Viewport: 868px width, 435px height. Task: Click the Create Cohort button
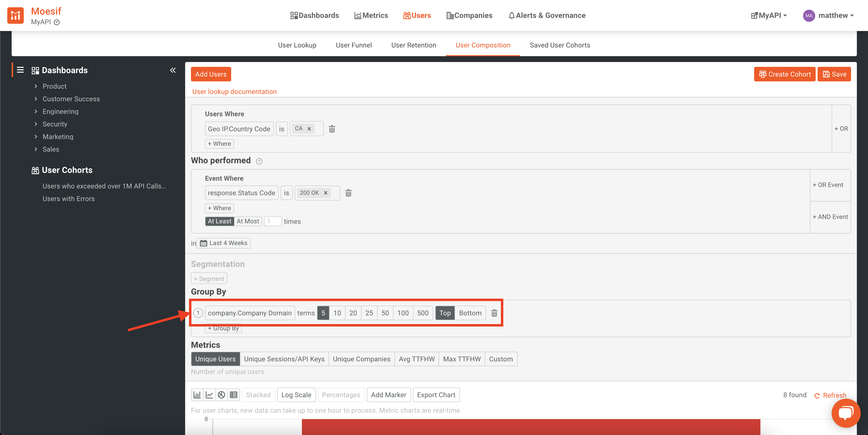(784, 74)
